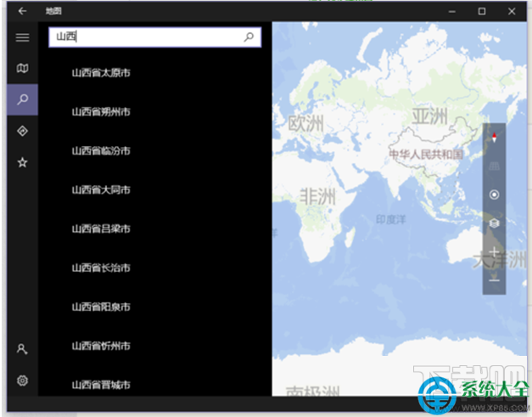Screen dimensions: 532x417
Task: Zoom out with minus button
Action: click(x=495, y=280)
